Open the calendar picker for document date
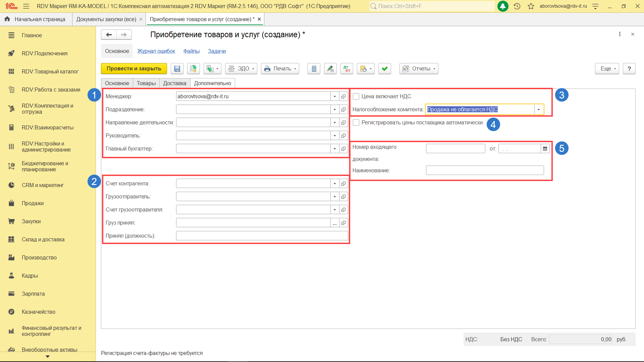Viewport: 644px width, 362px height. 545,148
